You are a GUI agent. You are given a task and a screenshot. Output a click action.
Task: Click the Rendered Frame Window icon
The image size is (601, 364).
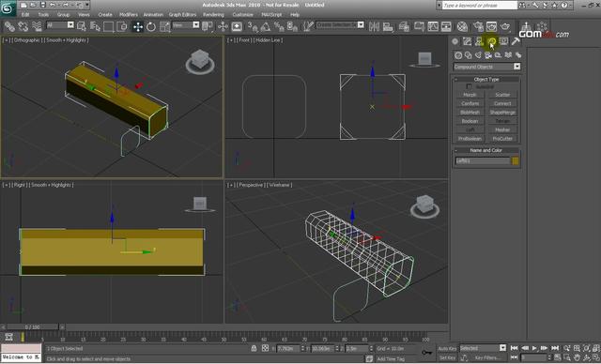tap(491, 26)
